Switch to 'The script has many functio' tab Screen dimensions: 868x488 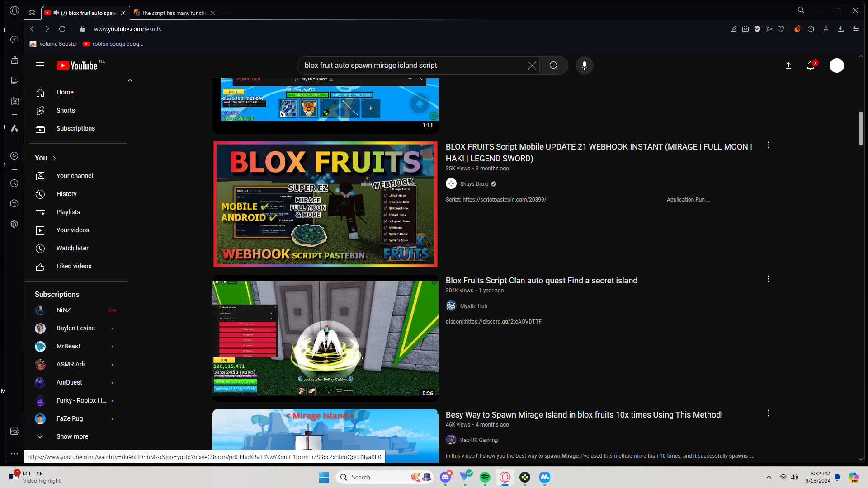[175, 13]
